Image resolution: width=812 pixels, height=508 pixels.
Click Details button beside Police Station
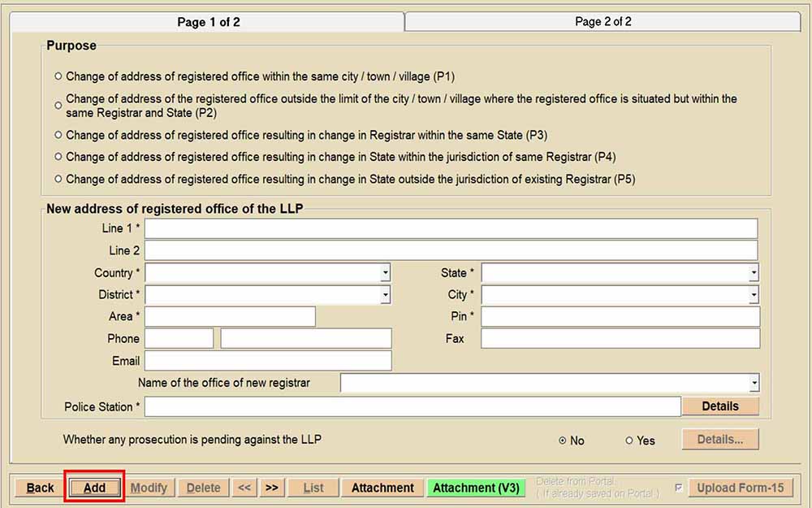coord(719,406)
